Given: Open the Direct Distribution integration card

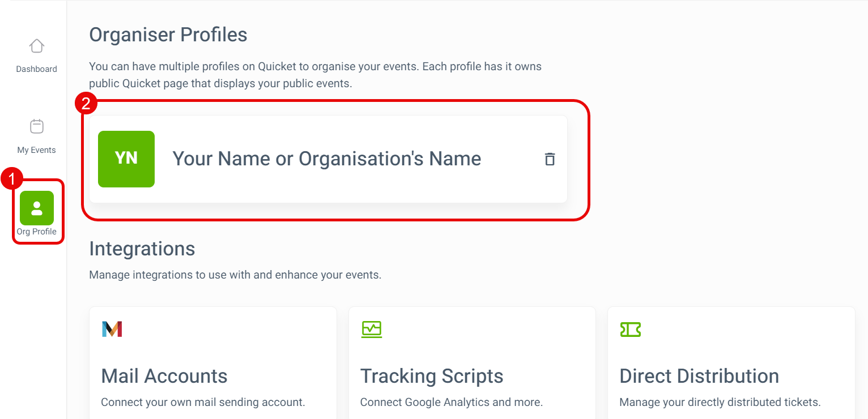Looking at the screenshot, I should (x=731, y=363).
